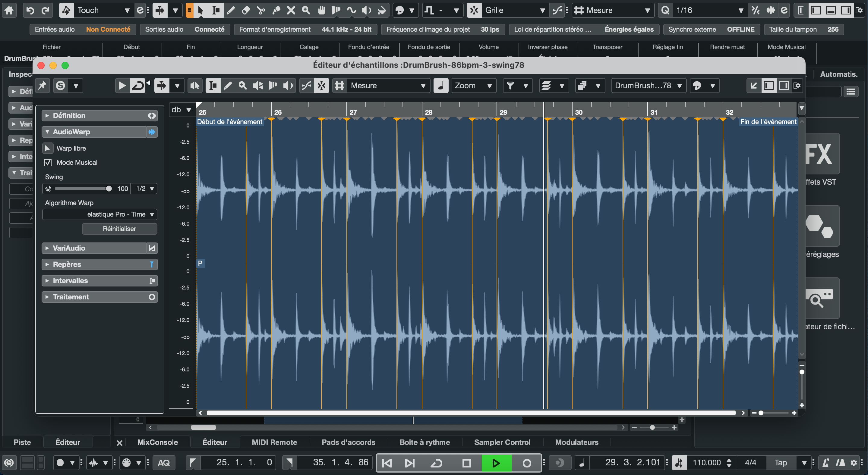Click the Solo editor S button
The height and width of the screenshot is (475, 868).
[61, 86]
